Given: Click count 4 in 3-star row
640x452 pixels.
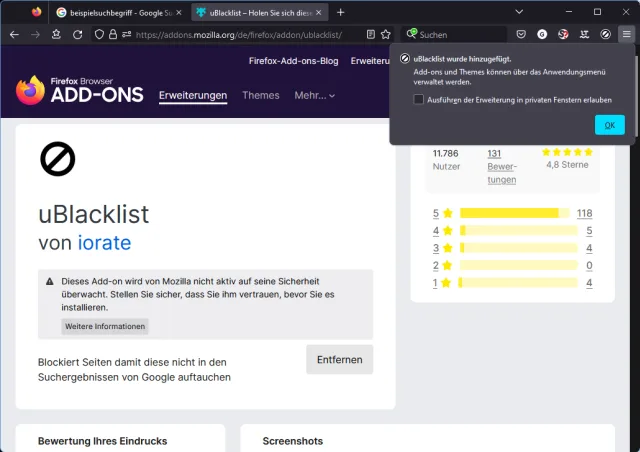Looking at the screenshot, I should coord(589,248).
